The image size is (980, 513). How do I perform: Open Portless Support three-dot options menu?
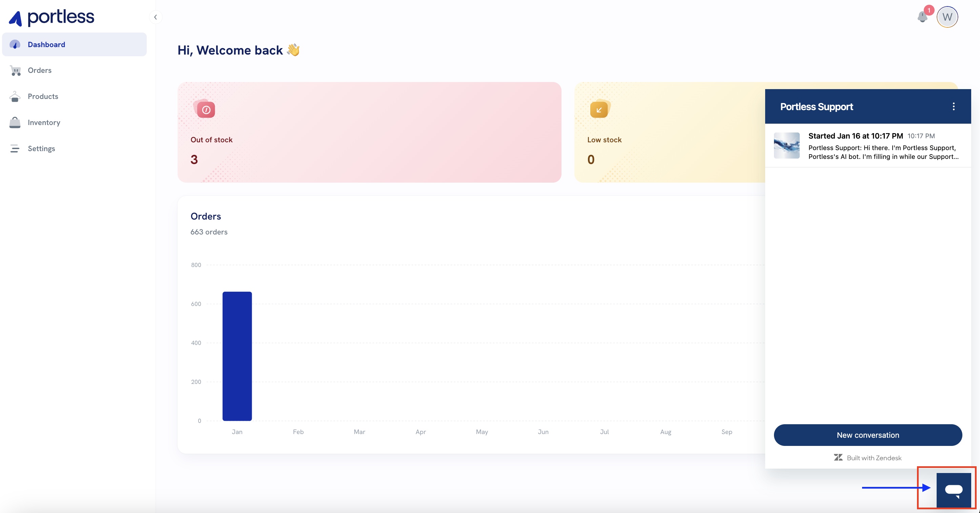[953, 106]
